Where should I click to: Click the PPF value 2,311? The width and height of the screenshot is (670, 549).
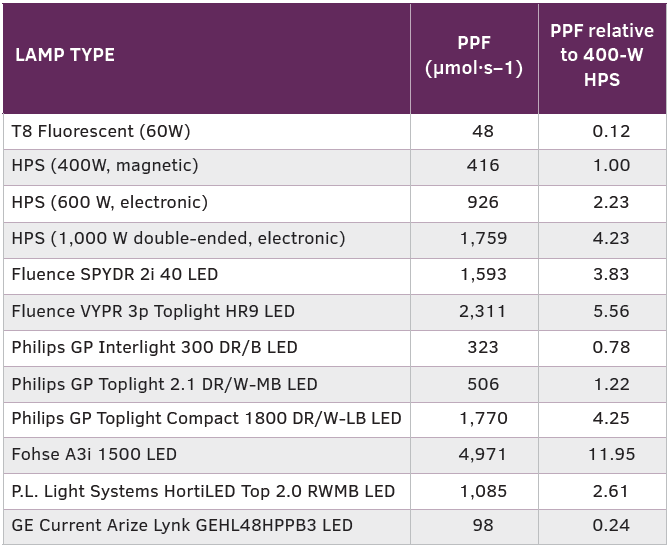pyautogui.click(x=483, y=311)
